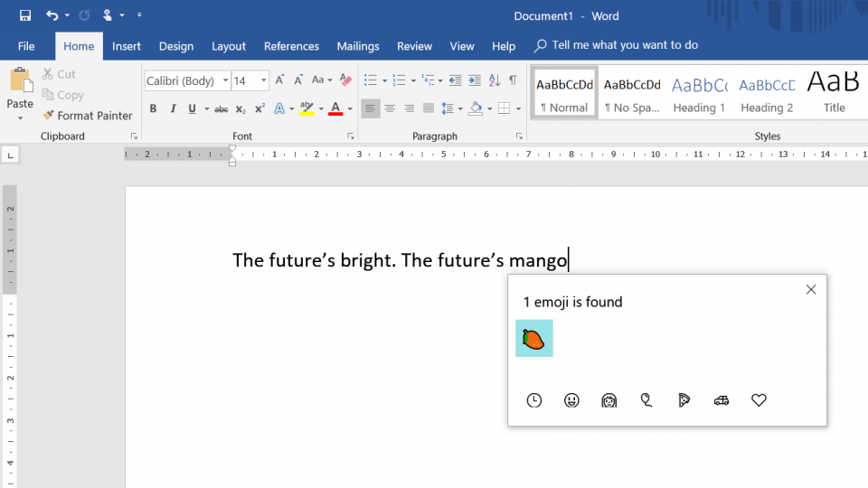Toggle Subscript formatting

tap(241, 109)
